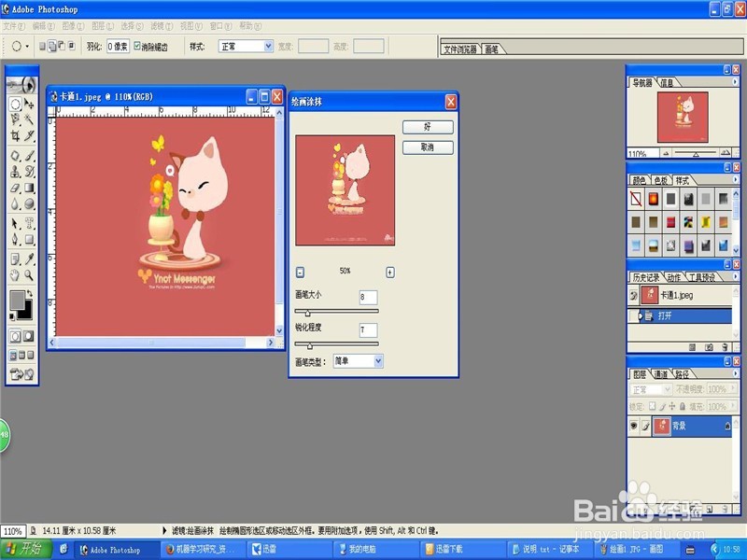The width and height of the screenshot is (747, 560).
Task: Open the Windows 开始 start button
Action: [26, 549]
